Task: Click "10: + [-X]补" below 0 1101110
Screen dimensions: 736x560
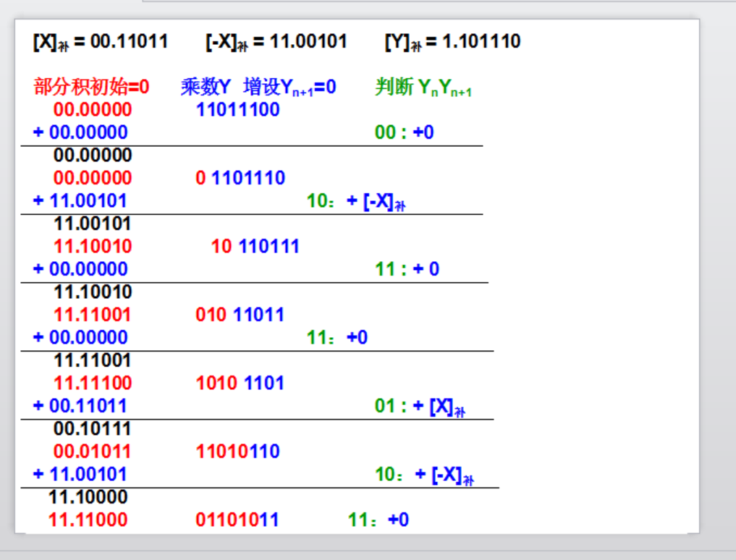Action: coord(356,202)
